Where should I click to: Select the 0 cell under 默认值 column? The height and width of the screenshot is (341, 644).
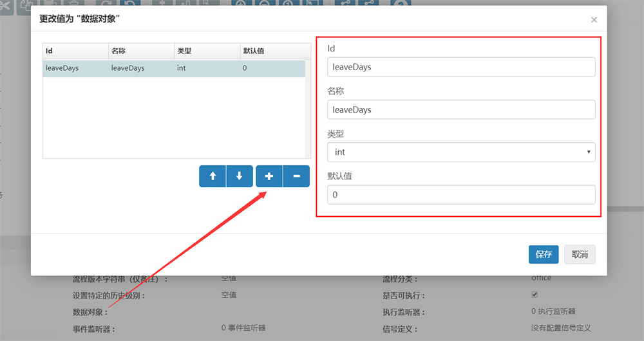272,68
